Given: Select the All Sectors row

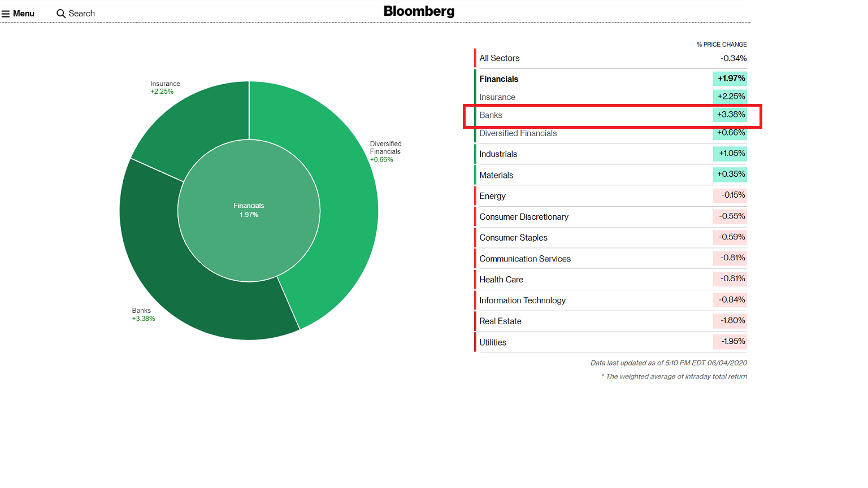Looking at the screenshot, I should (610, 58).
